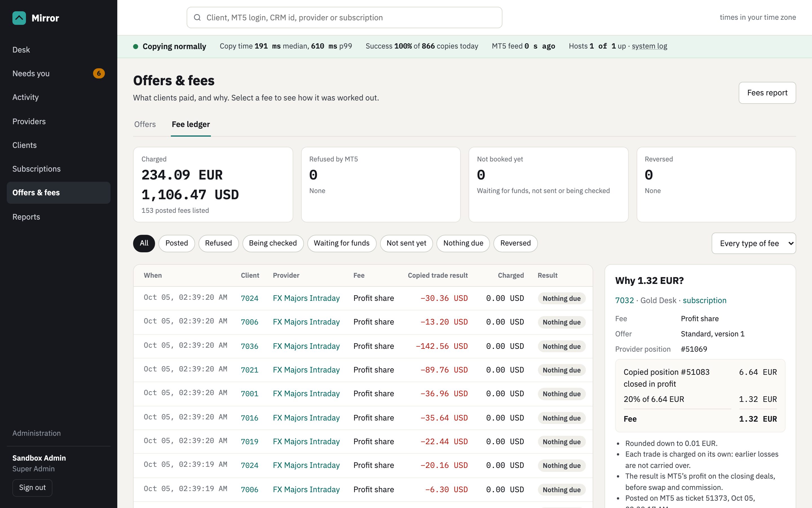Image resolution: width=812 pixels, height=508 pixels.
Task: Click the Provider column header
Action: (286, 275)
